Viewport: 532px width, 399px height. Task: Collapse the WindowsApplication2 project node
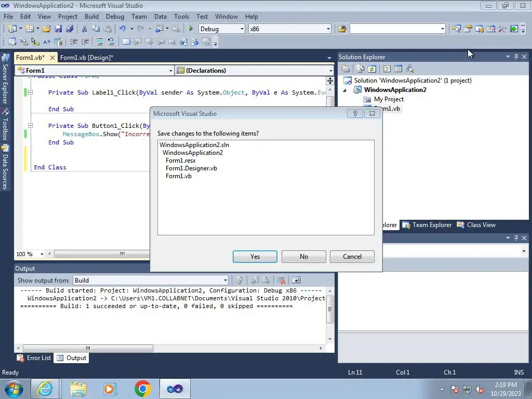(345, 90)
